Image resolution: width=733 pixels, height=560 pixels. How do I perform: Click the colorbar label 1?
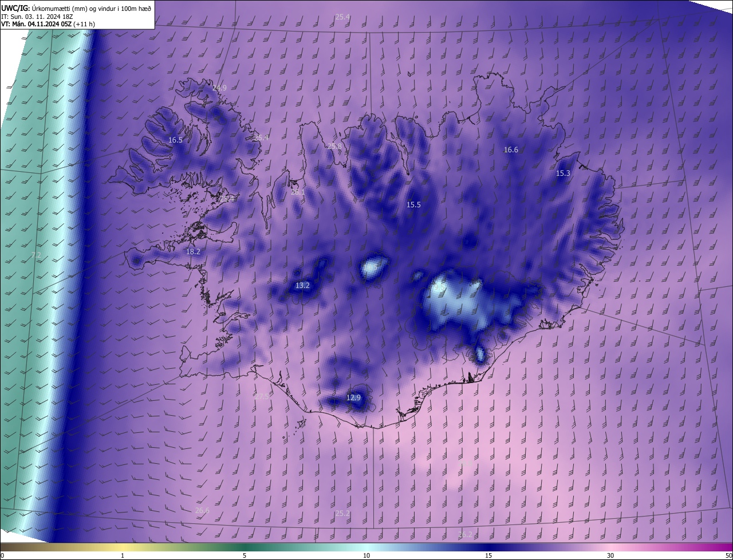123,556
